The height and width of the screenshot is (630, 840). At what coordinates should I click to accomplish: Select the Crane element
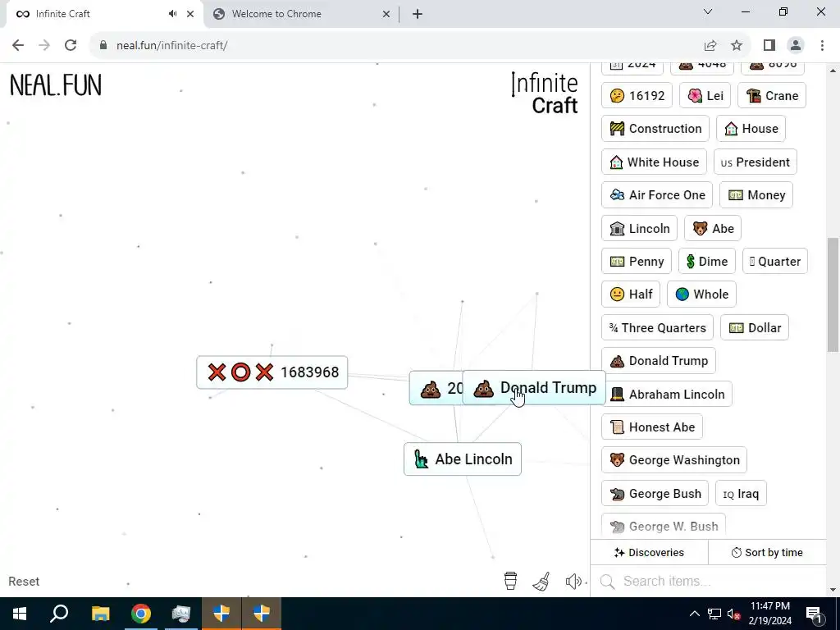(772, 95)
